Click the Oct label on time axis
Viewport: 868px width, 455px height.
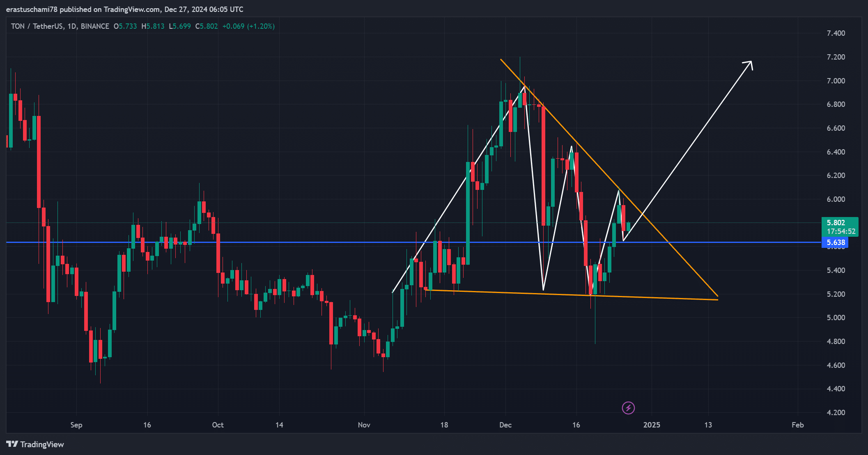click(x=218, y=425)
